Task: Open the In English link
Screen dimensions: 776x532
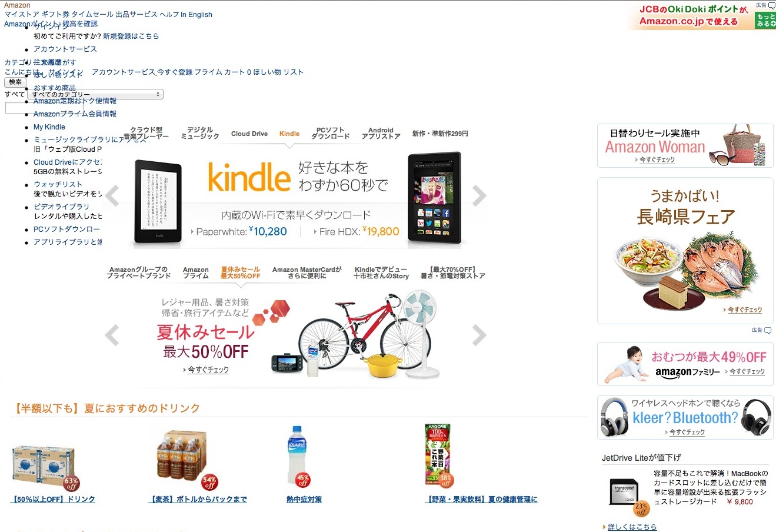Action: pyautogui.click(x=197, y=15)
